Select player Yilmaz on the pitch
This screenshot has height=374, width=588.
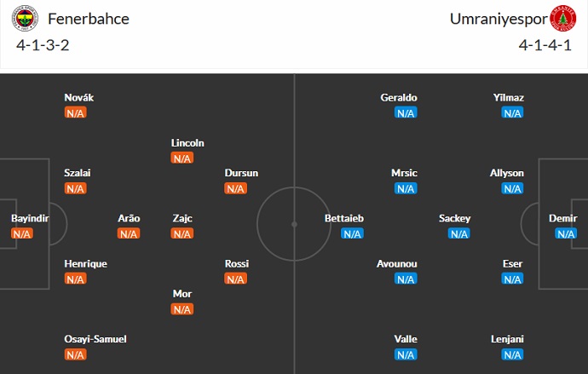[508, 98]
